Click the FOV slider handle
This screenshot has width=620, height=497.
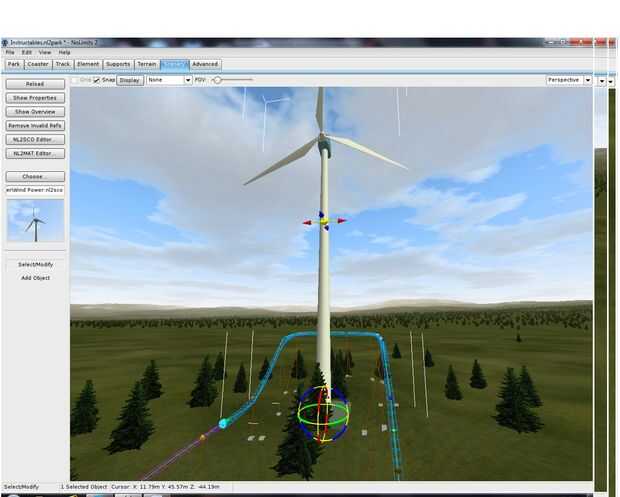[217, 80]
